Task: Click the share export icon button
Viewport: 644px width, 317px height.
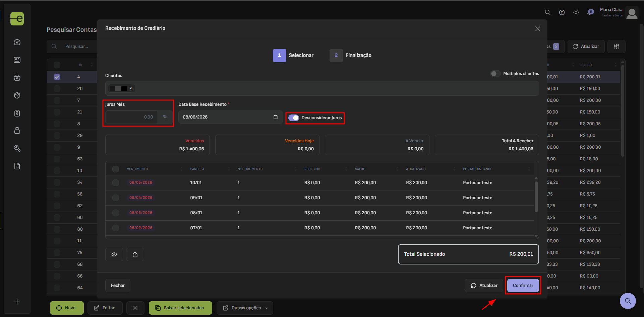Action: pyautogui.click(x=135, y=254)
